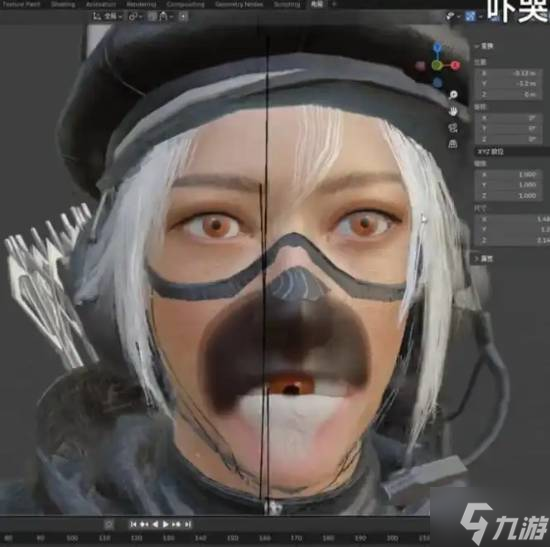Click the viewport zoom magnifier icon
Viewport: 550px width, 547px height.
[453, 95]
